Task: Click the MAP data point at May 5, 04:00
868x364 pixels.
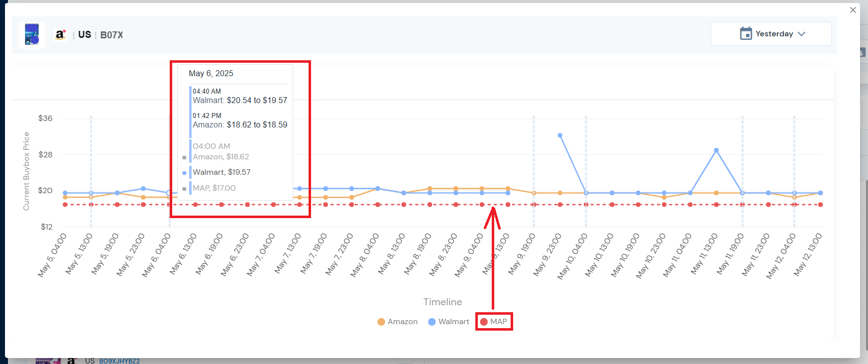Action: click(x=65, y=205)
